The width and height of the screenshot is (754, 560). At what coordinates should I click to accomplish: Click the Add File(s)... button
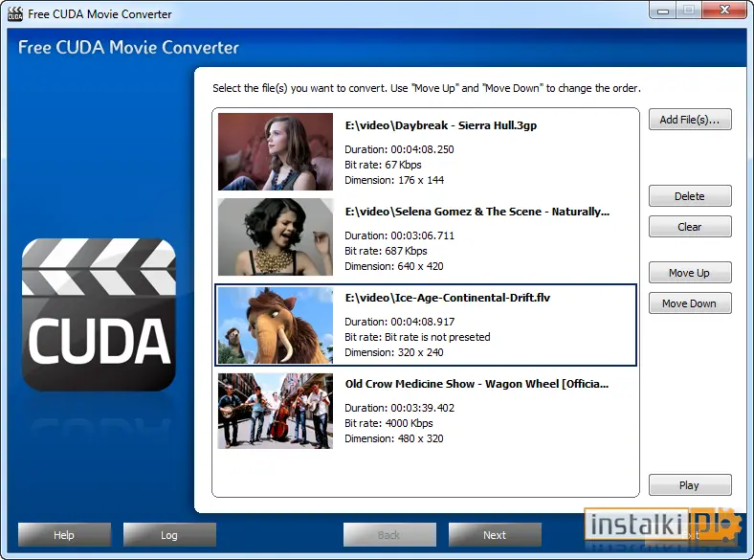pos(690,120)
